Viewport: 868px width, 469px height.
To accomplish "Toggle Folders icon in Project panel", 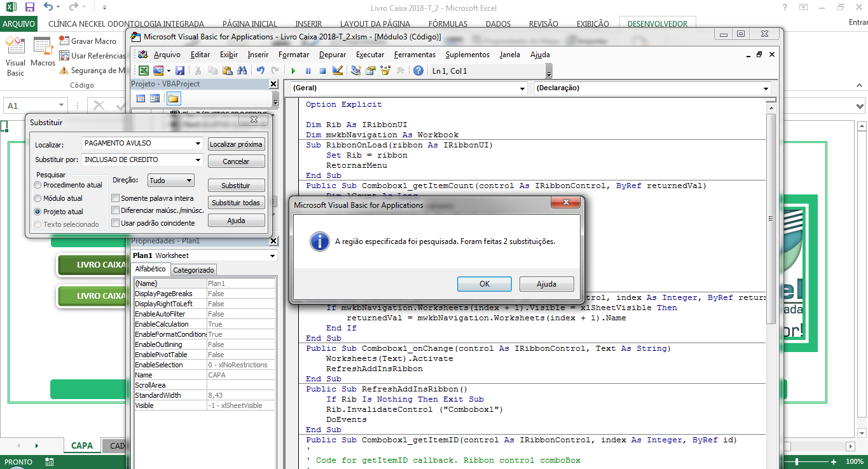I will pos(173,99).
